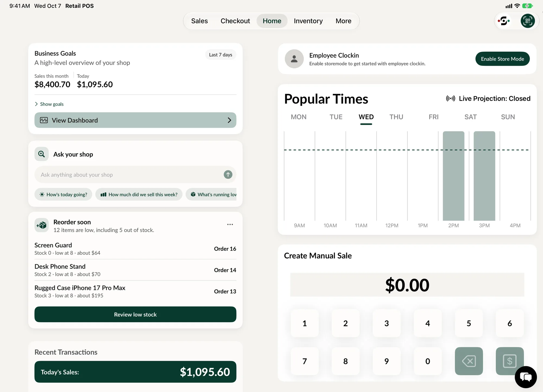Tap the dollar charge key on keypad

click(x=510, y=361)
